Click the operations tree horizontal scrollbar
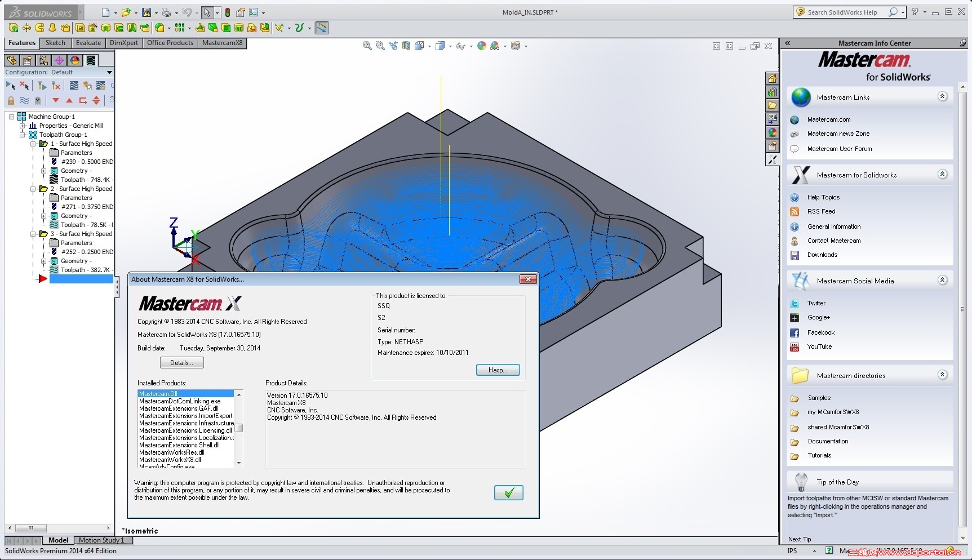Screen dimensions: 972x560 click(59, 528)
